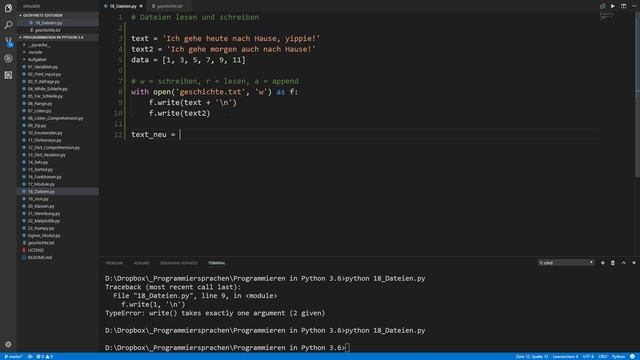This screenshot has height=360, width=640.
Task: Add a new terminal with plus icon
Action: point(602,263)
